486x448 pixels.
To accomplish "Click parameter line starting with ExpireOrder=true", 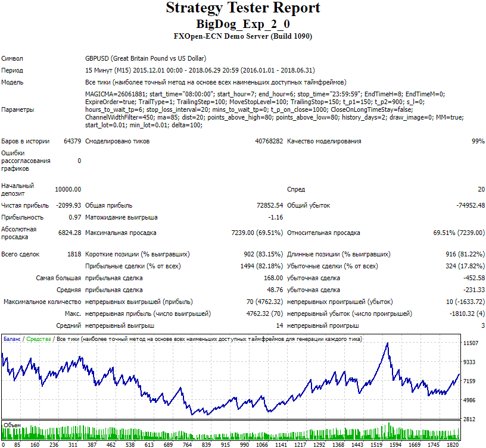I will point(255,102).
